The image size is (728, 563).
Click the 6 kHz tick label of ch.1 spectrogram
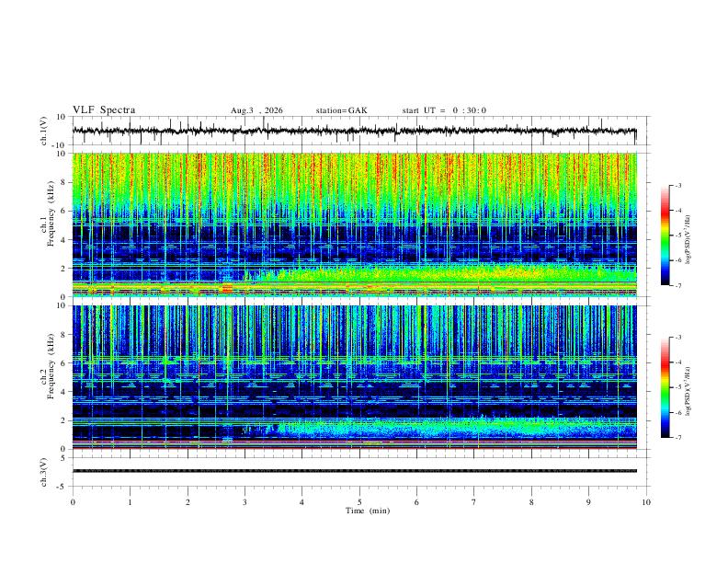coord(63,211)
